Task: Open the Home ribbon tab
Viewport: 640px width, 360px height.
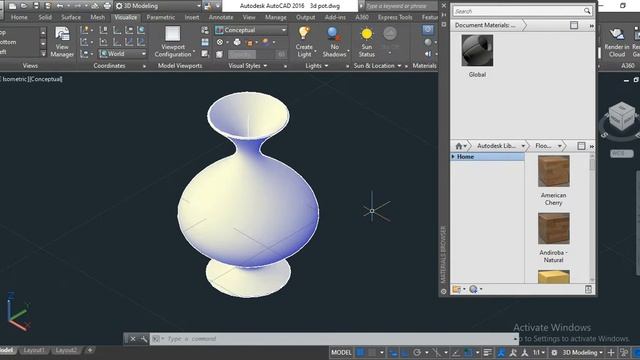Action: [19, 17]
